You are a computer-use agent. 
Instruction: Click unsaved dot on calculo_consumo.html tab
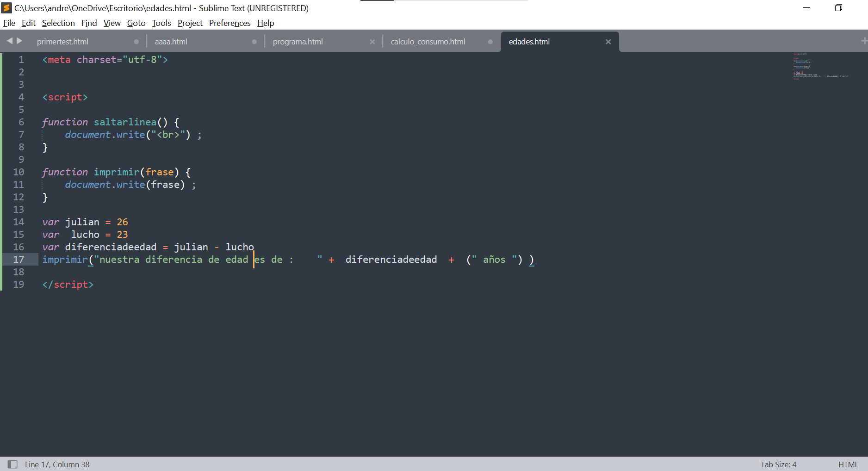coord(490,42)
